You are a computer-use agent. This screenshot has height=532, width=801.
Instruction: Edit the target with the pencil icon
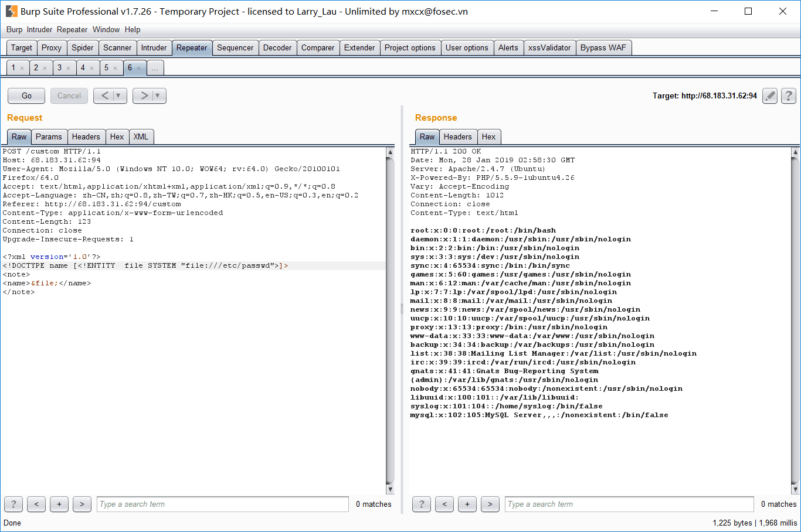point(770,96)
